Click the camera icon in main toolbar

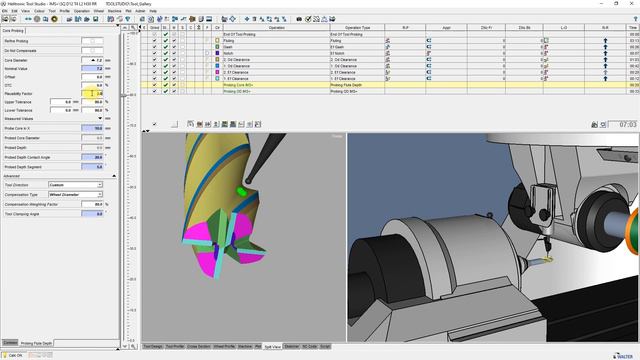tap(299, 19)
